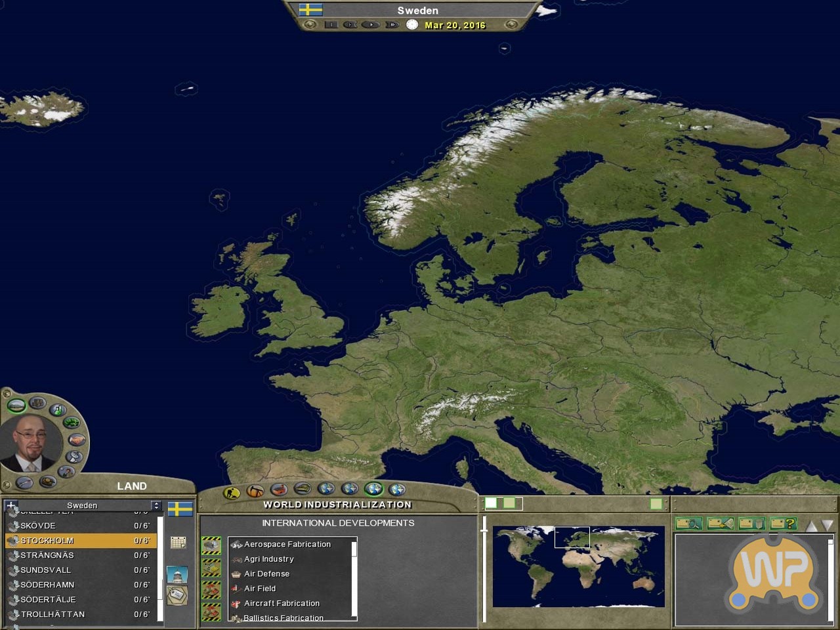Click the mail search magnifier icon

[x=689, y=523]
